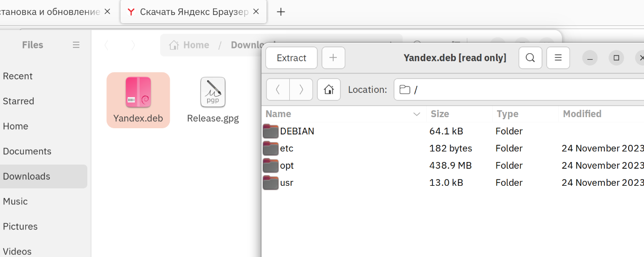Click the modified date of the etc folder
The height and width of the screenshot is (257, 644).
click(x=603, y=148)
